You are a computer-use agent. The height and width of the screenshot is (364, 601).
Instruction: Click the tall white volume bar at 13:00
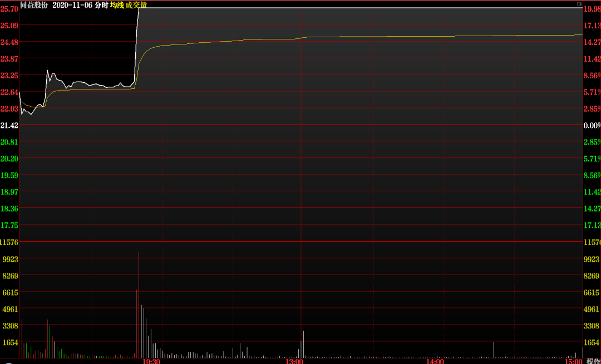click(x=303, y=345)
